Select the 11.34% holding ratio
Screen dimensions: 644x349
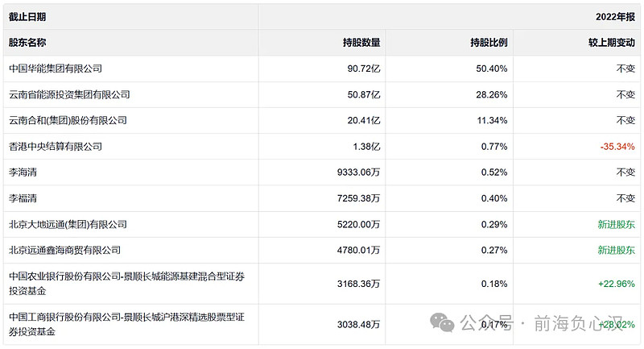(492, 120)
